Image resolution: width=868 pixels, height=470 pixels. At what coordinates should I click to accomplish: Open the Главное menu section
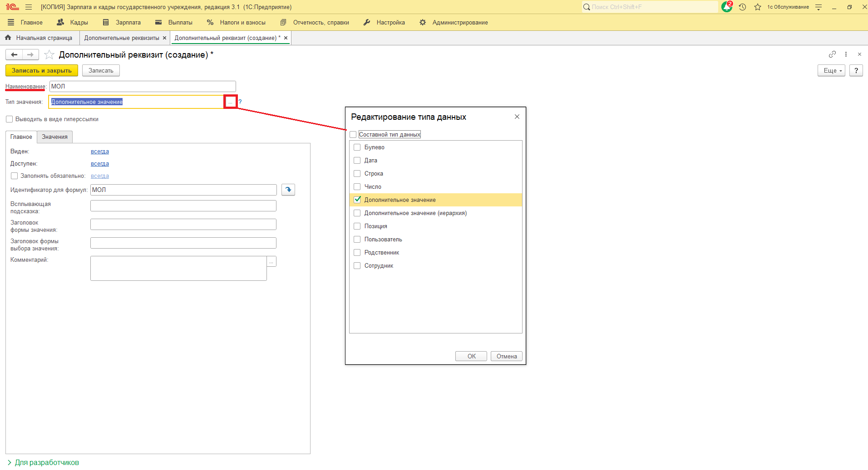[x=25, y=22]
